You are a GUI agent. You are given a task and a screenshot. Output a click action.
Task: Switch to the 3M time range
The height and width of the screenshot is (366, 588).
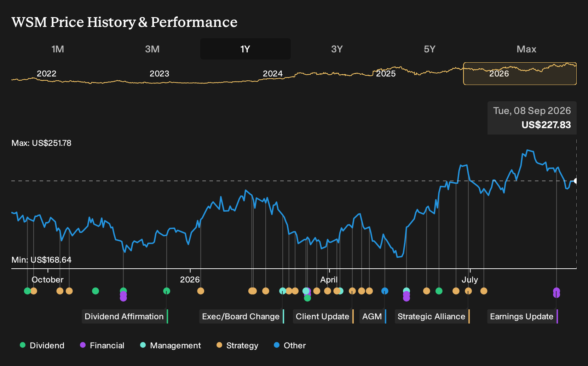pyautogui.click(x=152, y=49)
